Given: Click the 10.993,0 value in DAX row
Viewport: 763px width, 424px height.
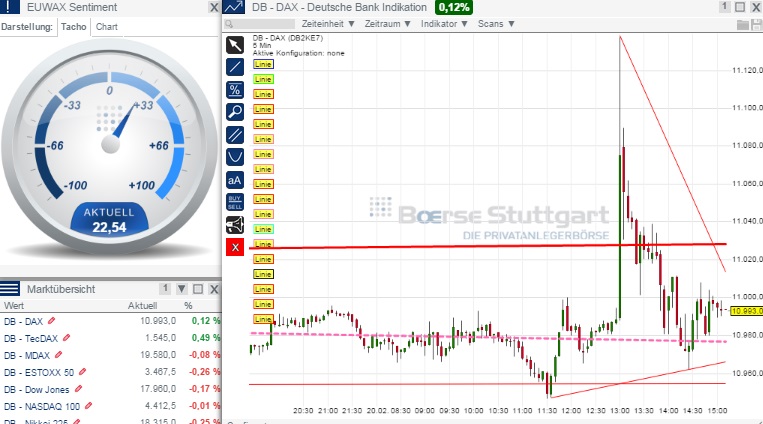Looking at the screenshot, I should click(158, 321).
